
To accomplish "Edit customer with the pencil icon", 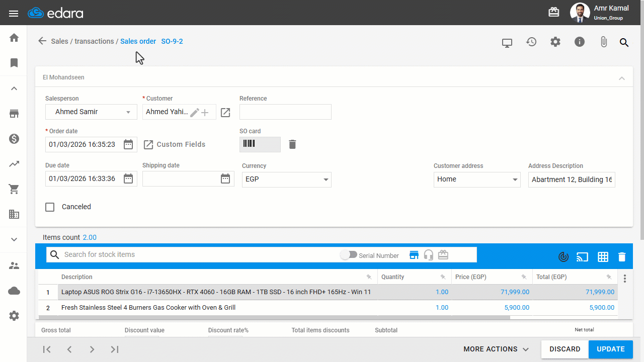I will coord(195,113).
